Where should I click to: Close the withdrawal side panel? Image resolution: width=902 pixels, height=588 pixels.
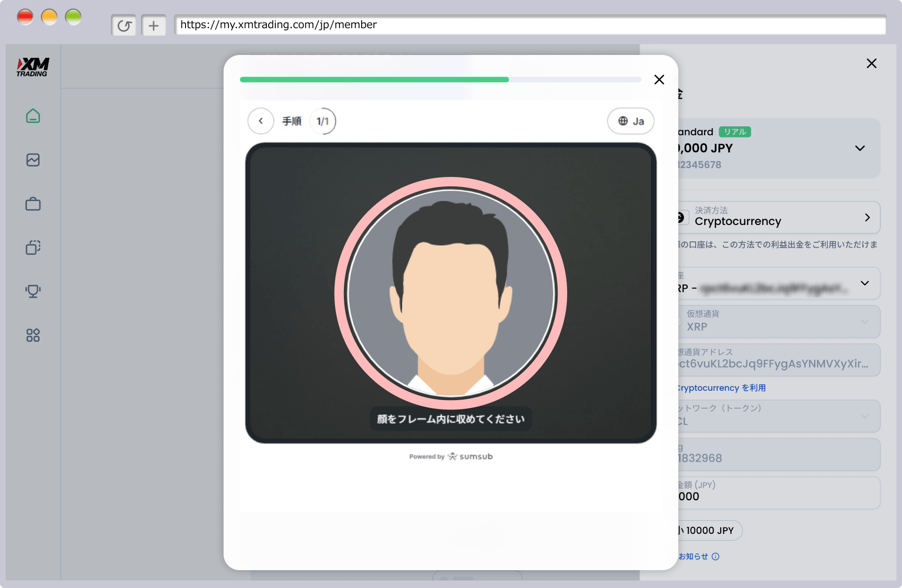click(871, 63)
